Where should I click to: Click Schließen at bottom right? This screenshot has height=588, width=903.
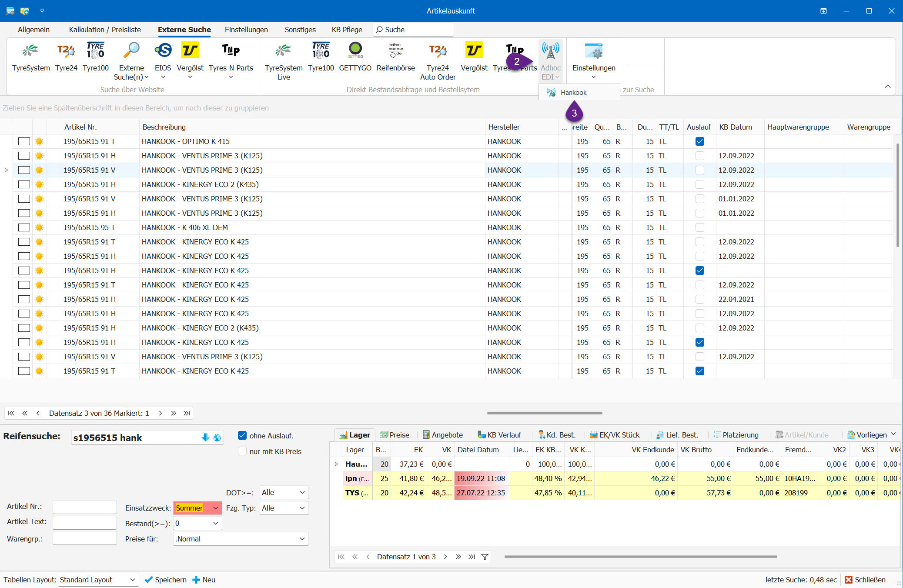(x=865, y=580)
